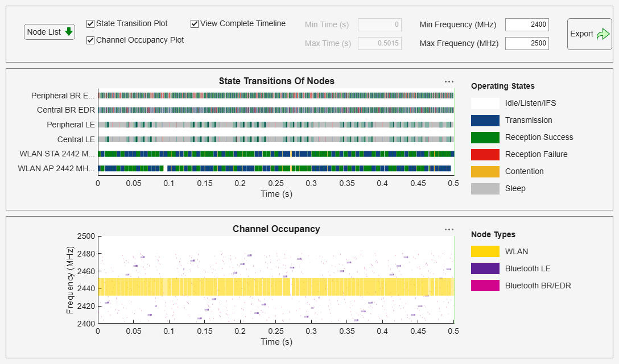The image size is (619, 364).
Task: Open State Transitions plot options menu
Action: 449,82
